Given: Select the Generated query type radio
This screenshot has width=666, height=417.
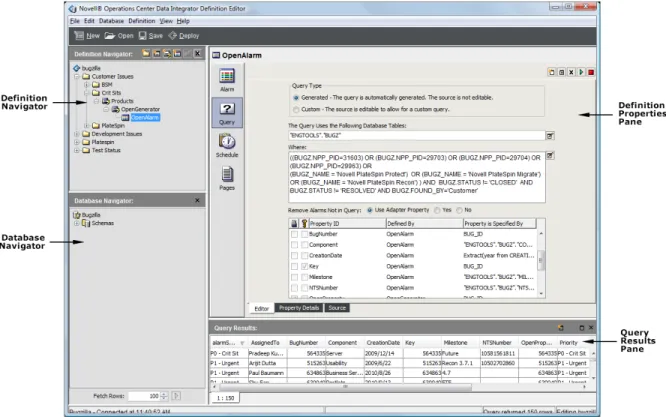Looking at the screenshot, I should pos(296,98).
